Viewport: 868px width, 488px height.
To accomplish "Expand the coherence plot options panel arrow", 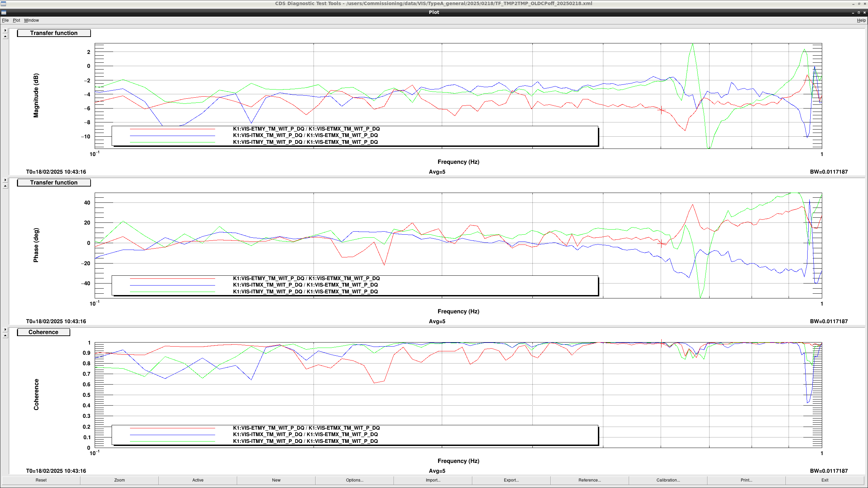I will pos(5,330).
